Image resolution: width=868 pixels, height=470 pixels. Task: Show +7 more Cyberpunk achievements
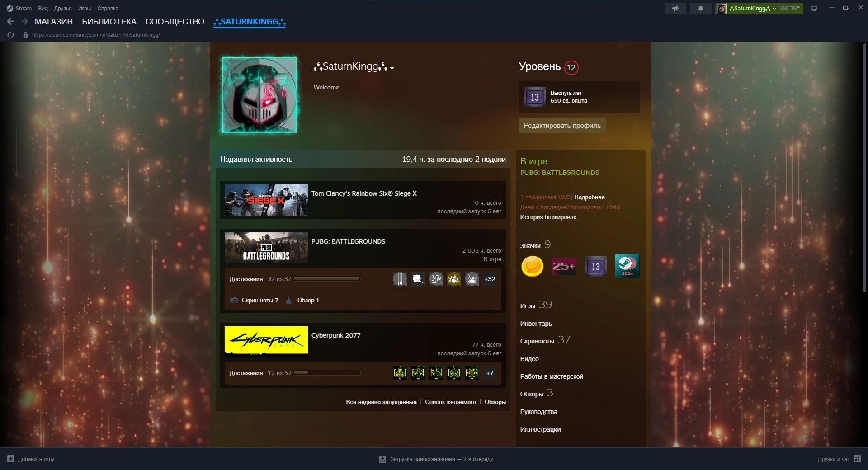point(490,373)
